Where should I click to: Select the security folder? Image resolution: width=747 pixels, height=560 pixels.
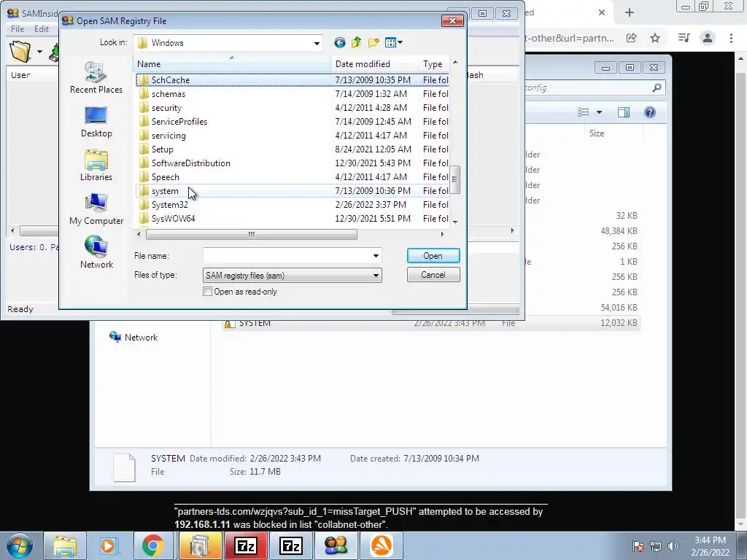(292, 108)
